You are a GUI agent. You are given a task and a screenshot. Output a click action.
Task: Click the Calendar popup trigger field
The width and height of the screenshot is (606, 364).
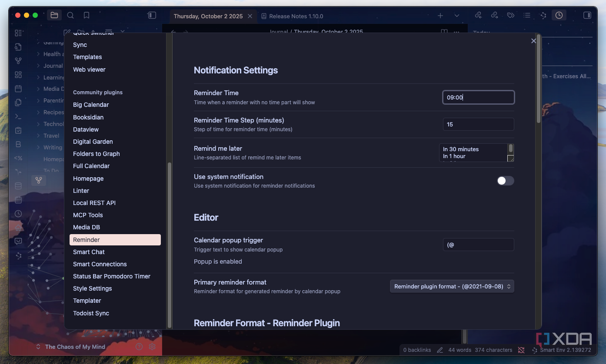pyautogui.click(x=479, y=245)
